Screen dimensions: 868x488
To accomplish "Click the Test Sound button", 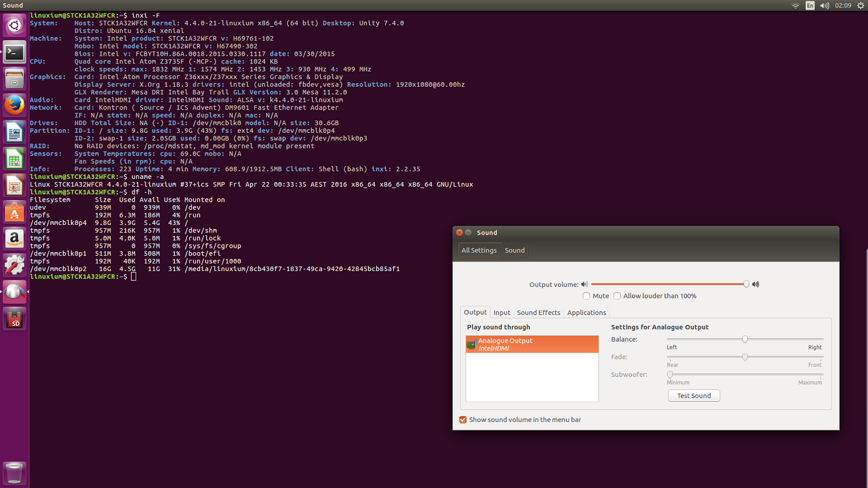I will point(694,396).
